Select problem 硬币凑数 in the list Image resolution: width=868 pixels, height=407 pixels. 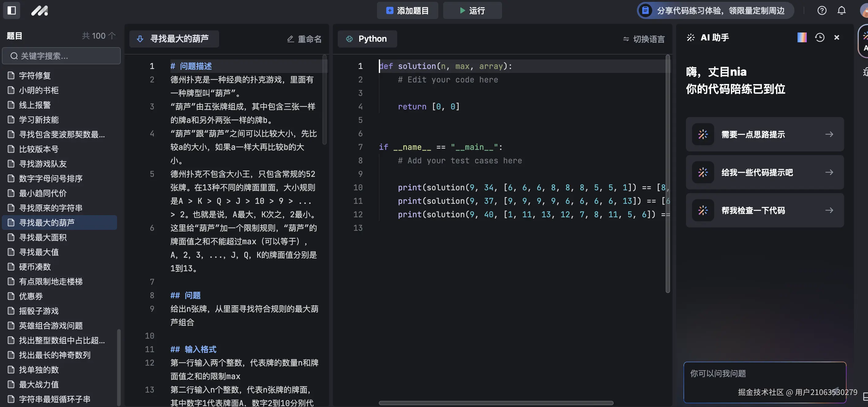click(34, 267)
